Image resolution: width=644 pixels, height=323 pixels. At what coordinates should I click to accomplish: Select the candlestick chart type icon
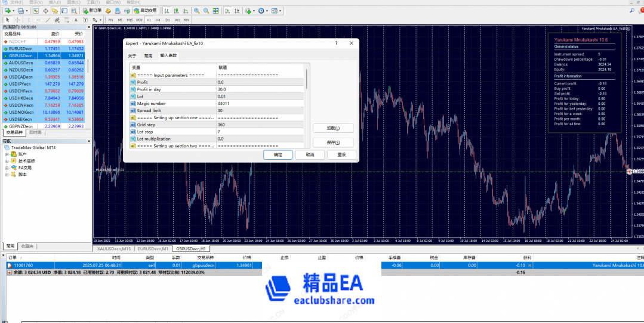pos(176,11)
